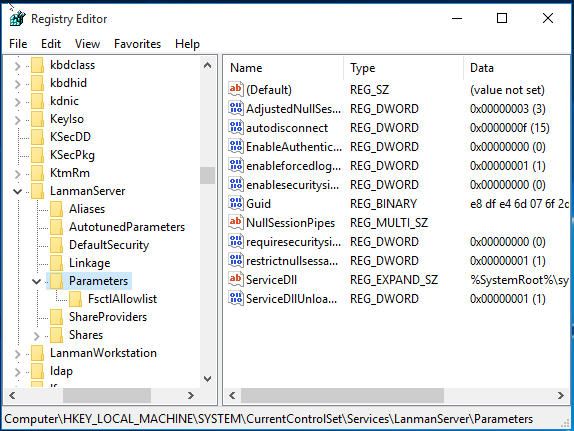This screenshot has height=431, width=574.
Task: Click the enableforcedlog... DWORD icon
Action: (x=236, y=166)
